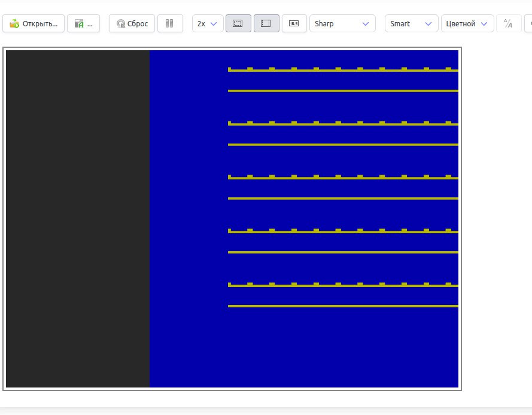
Task: Toggle the 16:9 aspect ratio button
Action: (294, 24)
